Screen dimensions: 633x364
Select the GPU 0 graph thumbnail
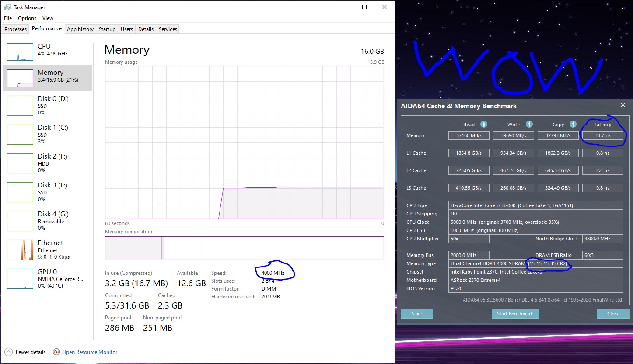[x=20, y=278]
